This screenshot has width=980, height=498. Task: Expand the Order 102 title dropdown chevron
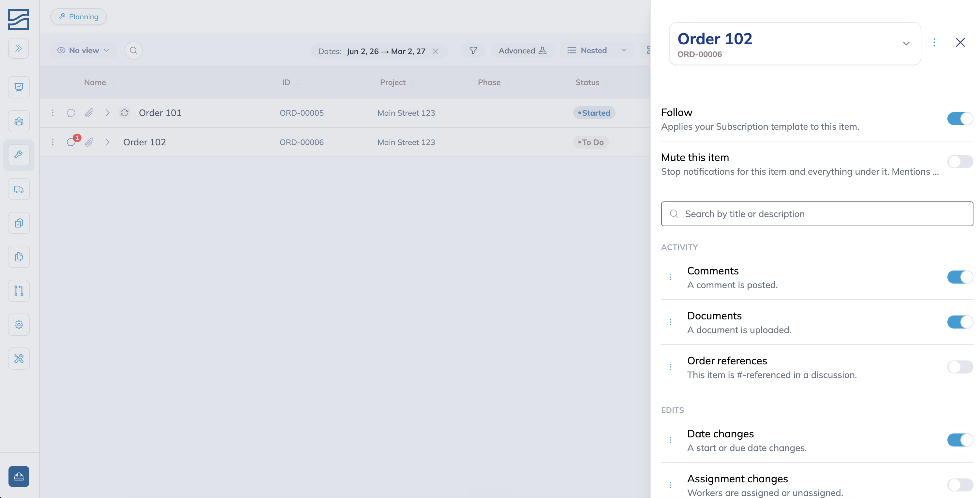tap(906, 43)
